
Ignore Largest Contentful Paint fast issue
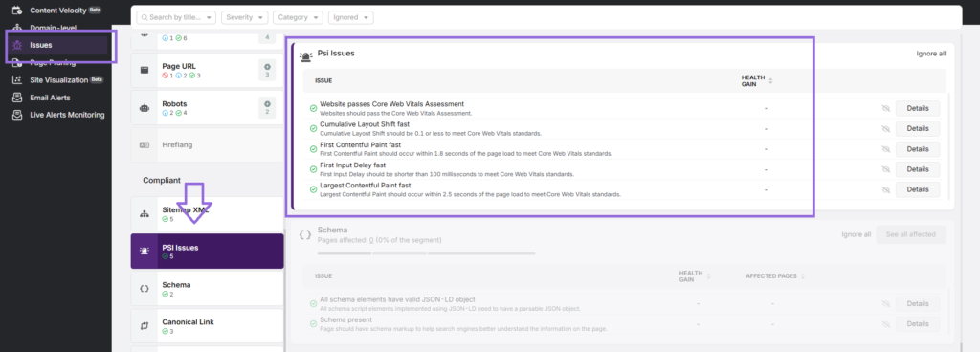[x=885, y=189]
